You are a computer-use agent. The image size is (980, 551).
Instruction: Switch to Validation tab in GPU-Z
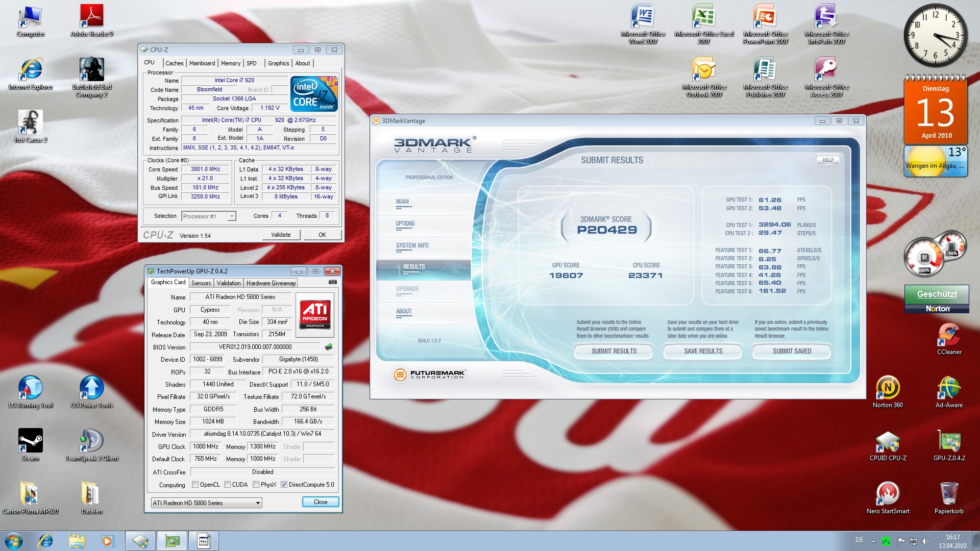click(229, 283)
